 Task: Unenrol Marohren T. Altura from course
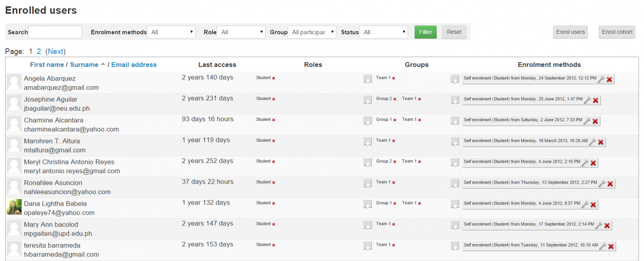(x=601, y=142)
